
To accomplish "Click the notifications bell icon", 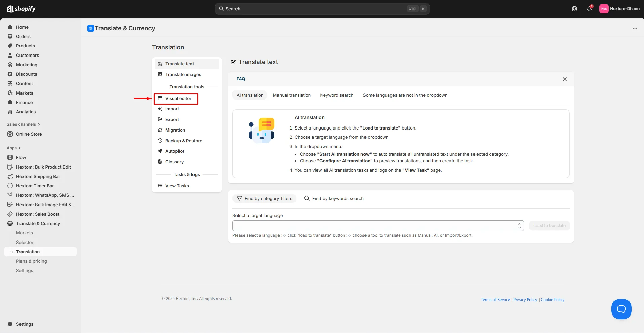I will pyautogui.click(x=589, y=9).
